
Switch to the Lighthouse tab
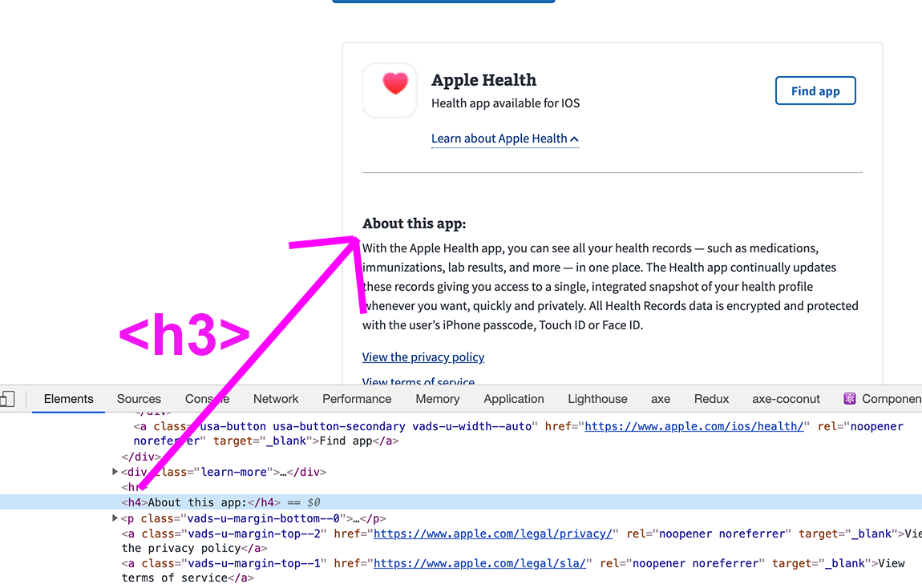tap(597, 399)
